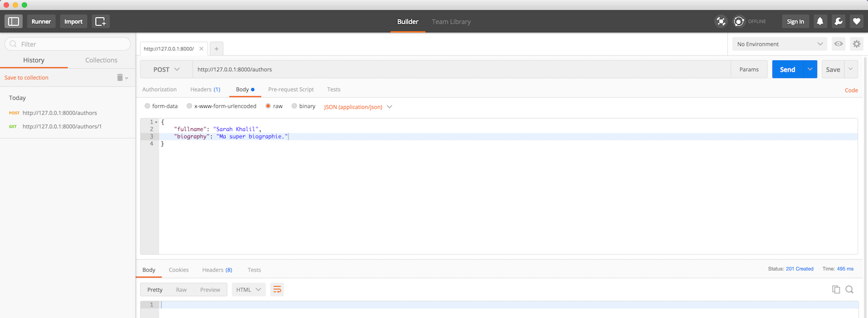
Task: Click the Runner button
Action: tap(41, 21)
